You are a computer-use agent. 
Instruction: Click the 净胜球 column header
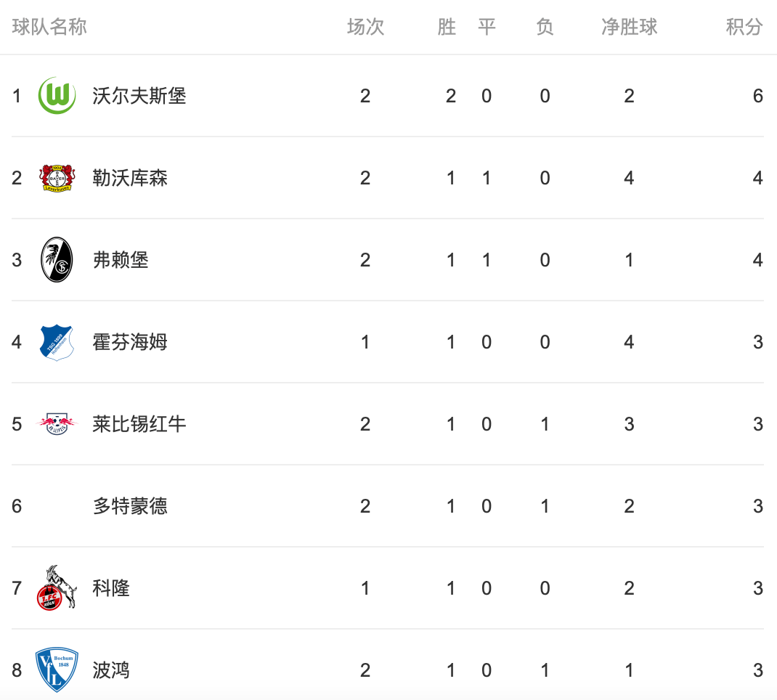[x=630, y=27]
